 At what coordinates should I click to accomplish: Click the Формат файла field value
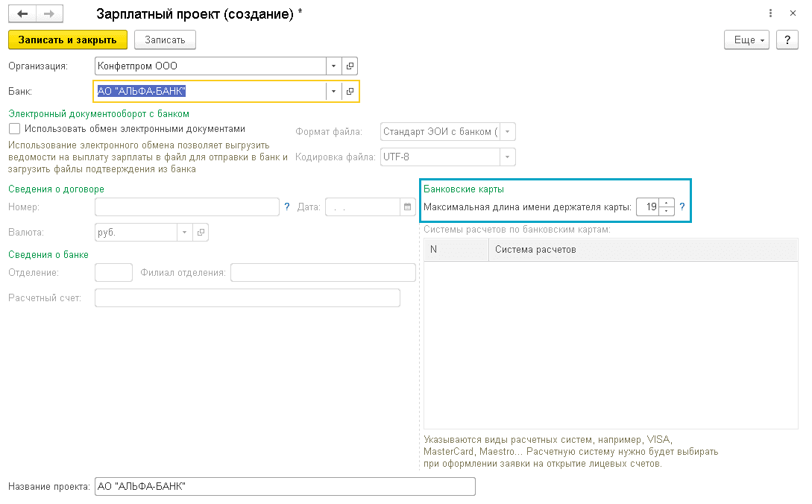[440, 131]
